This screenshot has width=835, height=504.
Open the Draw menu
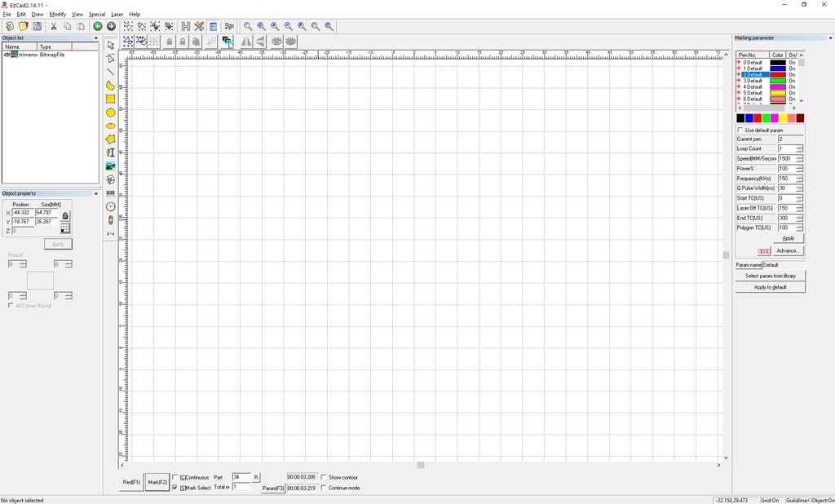point(37,14)
